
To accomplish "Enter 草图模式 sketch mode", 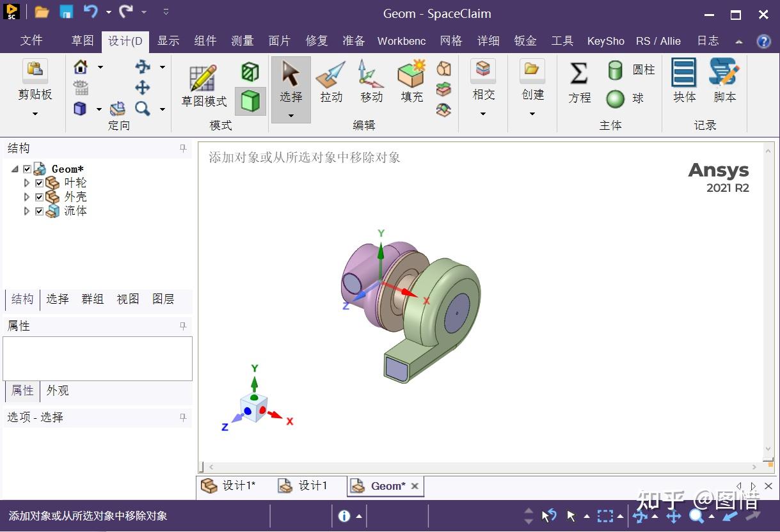I will [203, 83].
